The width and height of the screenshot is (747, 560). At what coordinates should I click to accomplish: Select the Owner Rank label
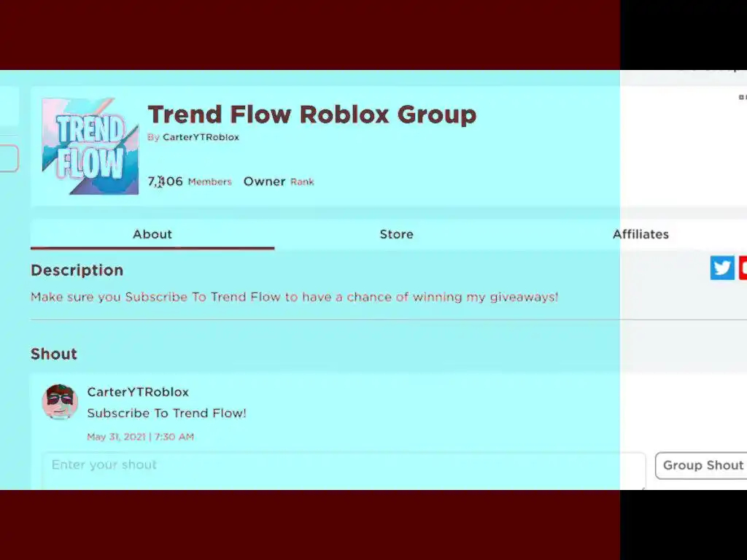(278, 182)
